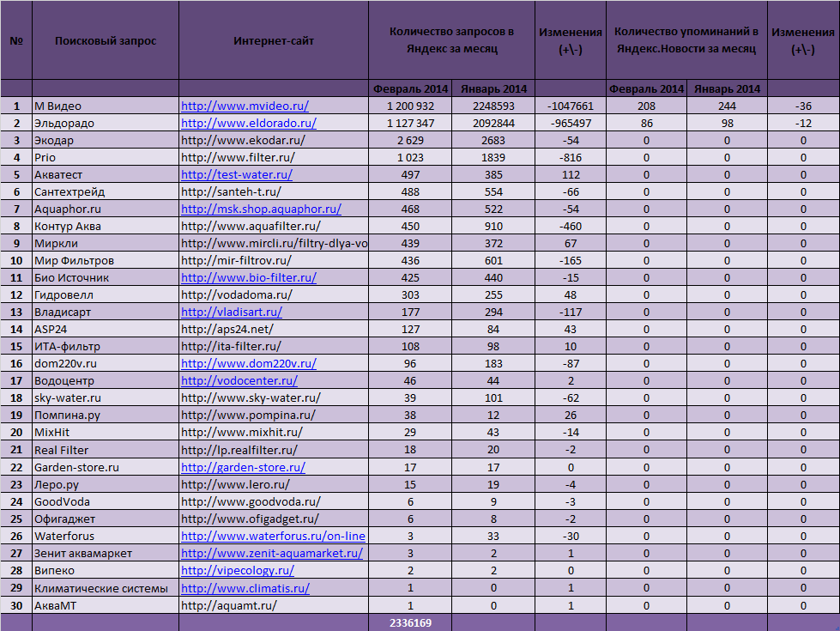The height and width of the screenshot is (631, 840).
Task: Select the 'Интернет-сайт' header cell
Action: point(274,40)
